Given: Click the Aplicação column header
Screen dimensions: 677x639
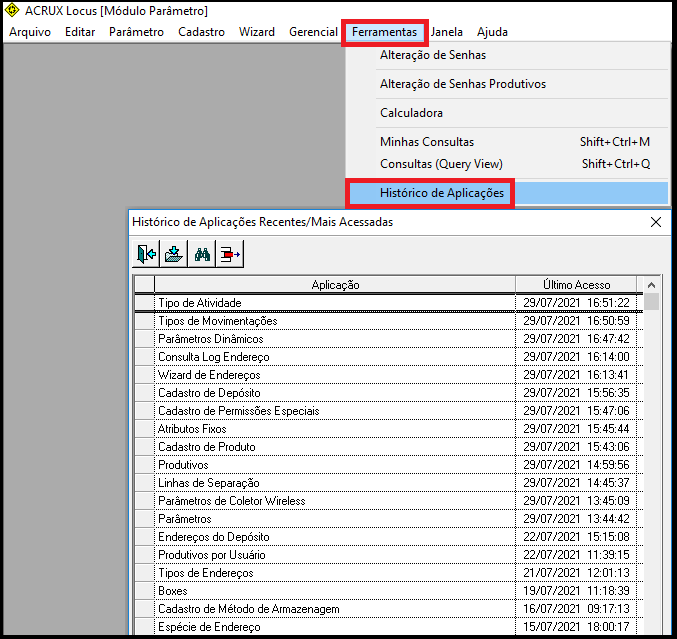Looking at the screenshot, I should click(335, 285).
